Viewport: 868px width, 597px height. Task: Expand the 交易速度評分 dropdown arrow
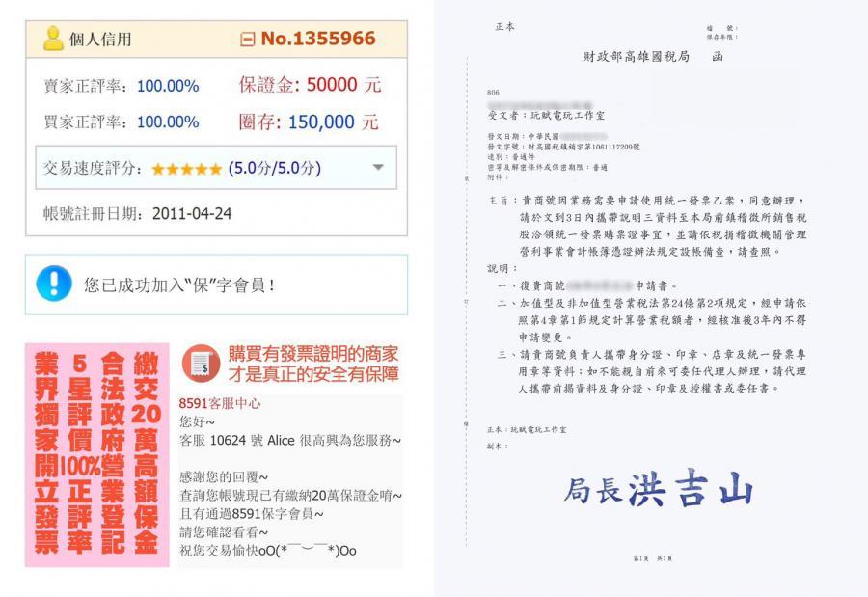378,167
